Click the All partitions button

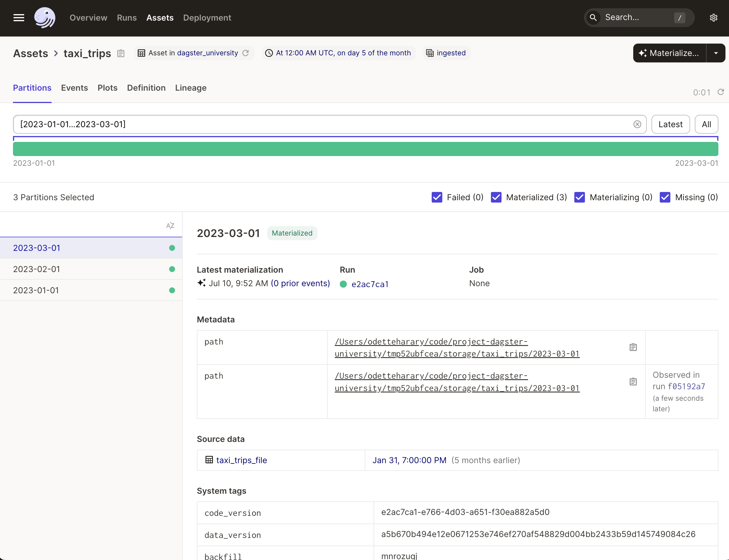[x=706, y=124]
